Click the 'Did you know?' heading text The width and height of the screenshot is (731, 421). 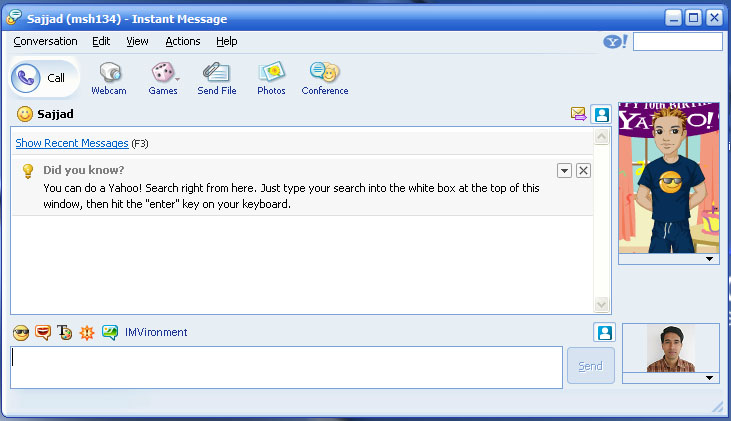coord(84,170)
